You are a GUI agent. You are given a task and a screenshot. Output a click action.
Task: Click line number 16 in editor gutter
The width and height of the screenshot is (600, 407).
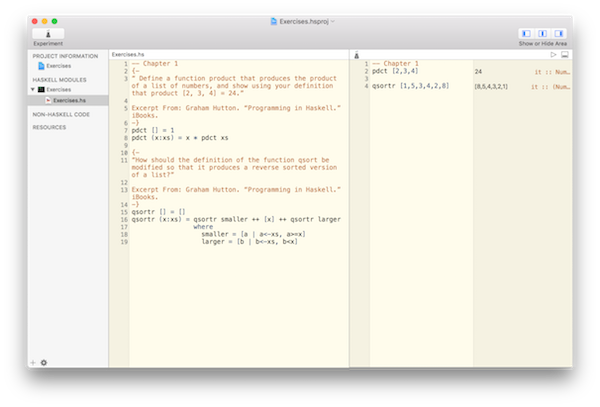(x=124, y=220)
